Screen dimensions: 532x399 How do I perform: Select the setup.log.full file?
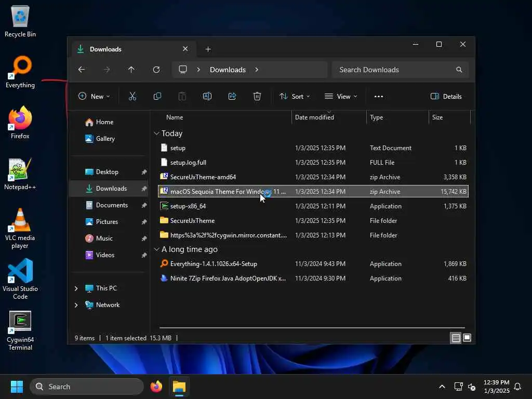[313, 163]
